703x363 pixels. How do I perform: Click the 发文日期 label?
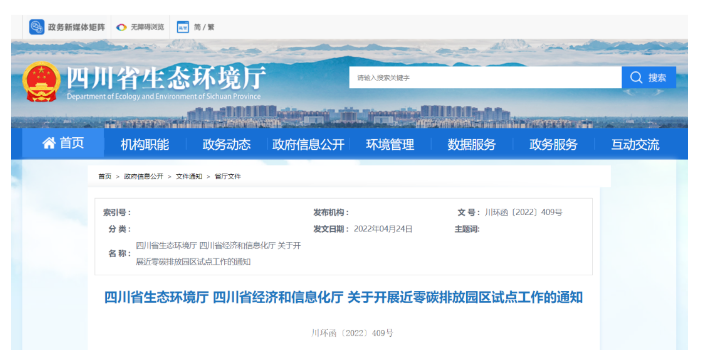tap(331, 229)
